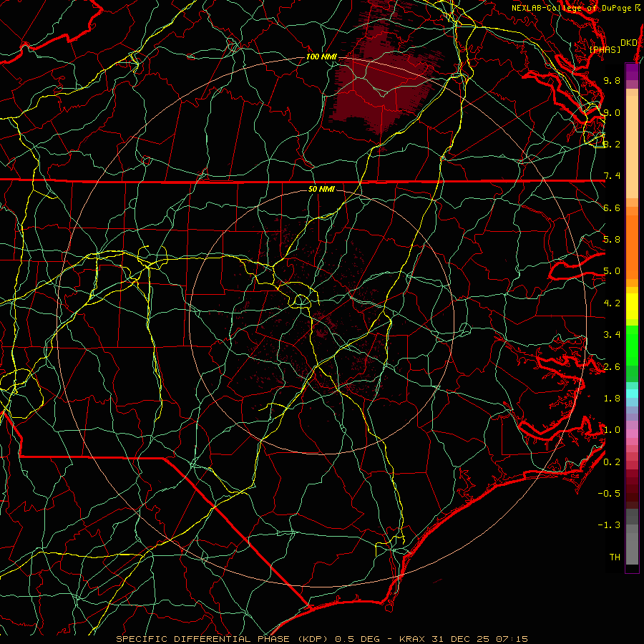The image size is (644, 644).
Task: Click the '4.2' legend value
Action: click(x=612, y=303)
